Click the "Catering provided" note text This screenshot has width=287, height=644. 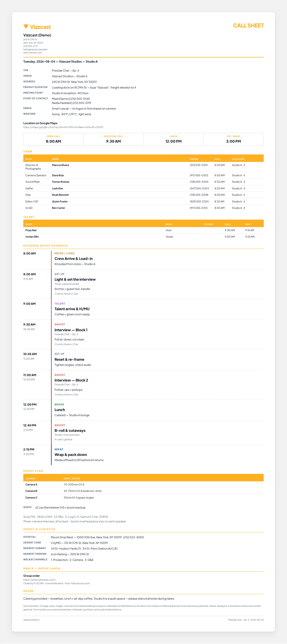click(x=99, y=598)
